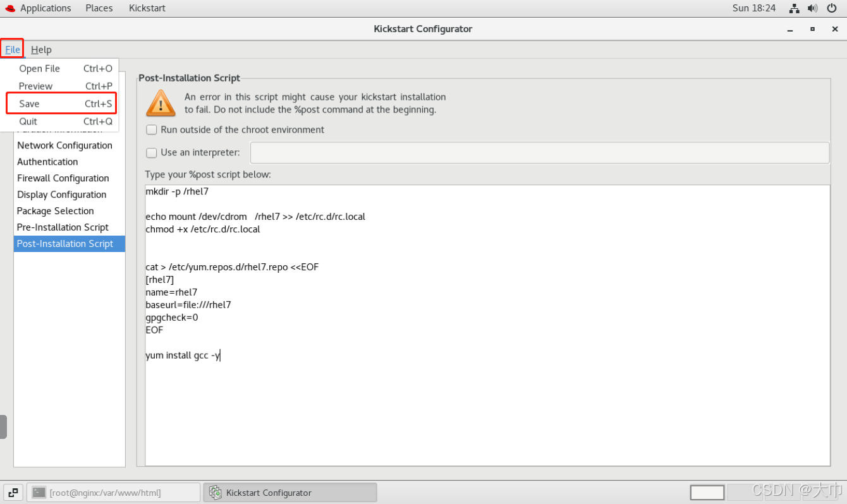The width and height of the screenshot is (847, 504).
Task: Go to Package Selection
Action: click(x=69, y=211)
